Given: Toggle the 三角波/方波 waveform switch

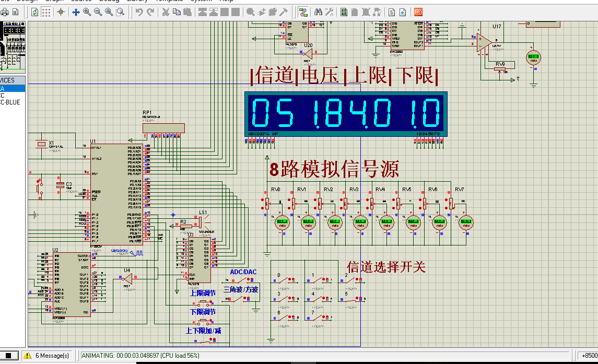Looking at the screenshot, I should (x=239, y=299).
